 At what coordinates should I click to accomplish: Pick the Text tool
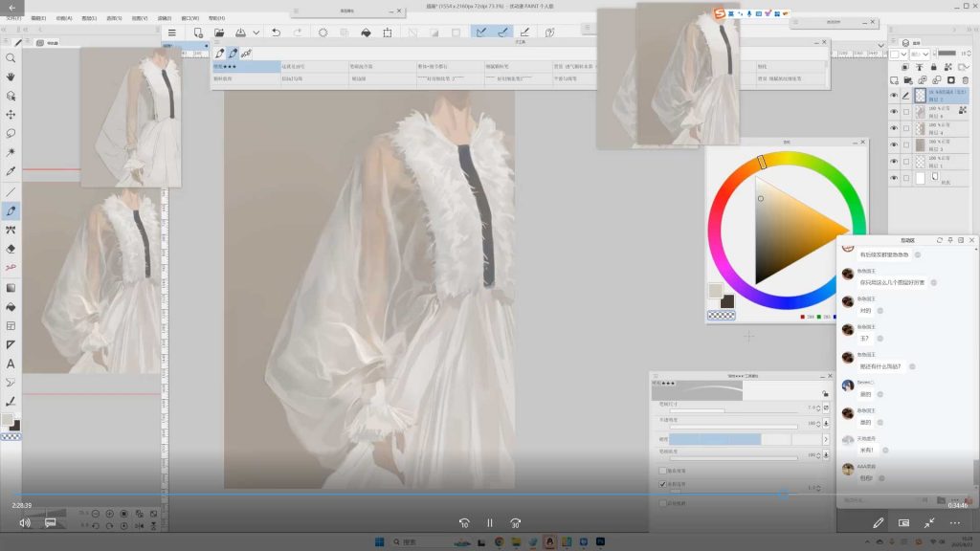pos(11,364)
